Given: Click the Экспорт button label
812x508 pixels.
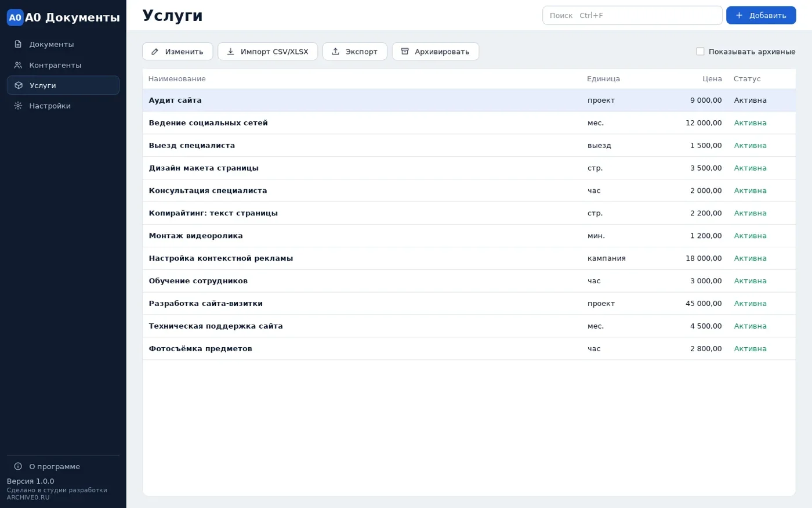Looking at the screenshot, I should pos(361,52).
